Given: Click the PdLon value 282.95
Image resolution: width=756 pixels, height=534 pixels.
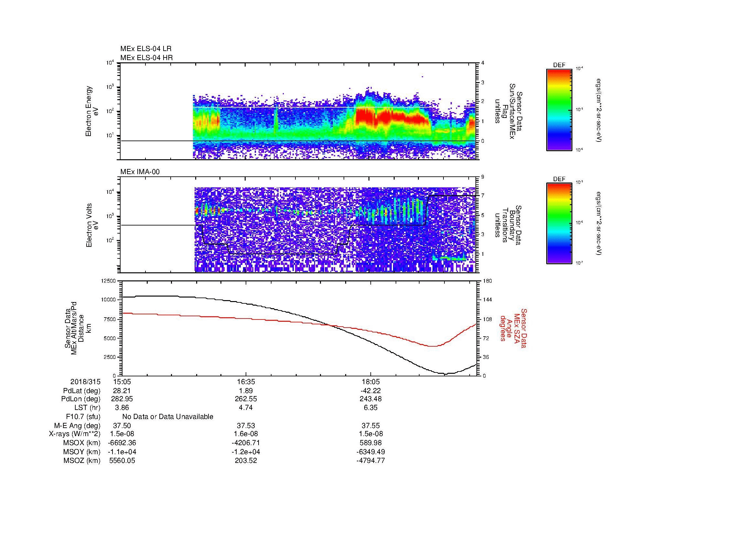Looking at the screenshot, I should coord(122,399).
